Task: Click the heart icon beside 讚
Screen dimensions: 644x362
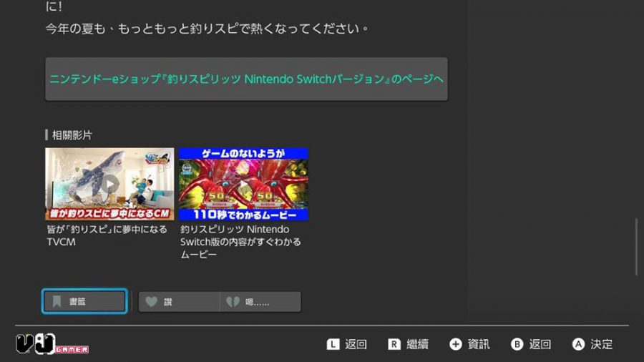Action: (x=152, y=302)
